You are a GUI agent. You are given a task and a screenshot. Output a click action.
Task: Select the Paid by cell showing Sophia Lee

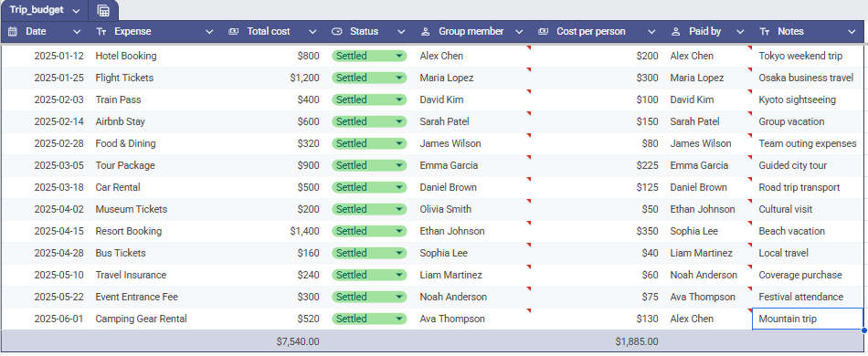(x=709, y=231)
